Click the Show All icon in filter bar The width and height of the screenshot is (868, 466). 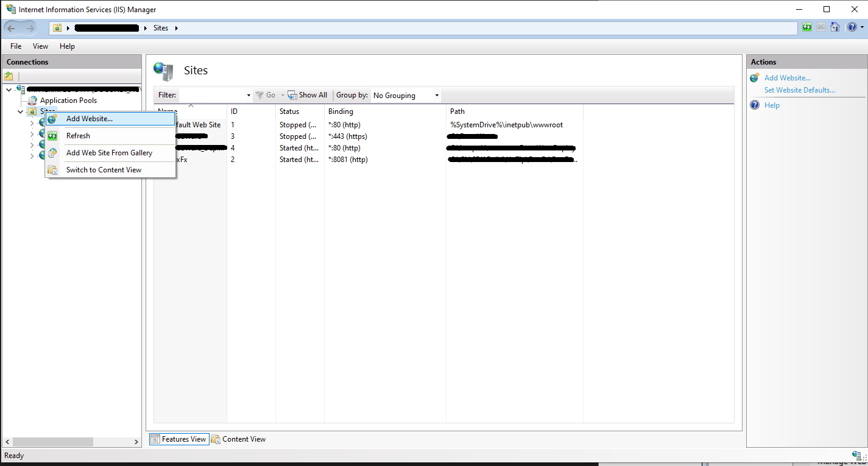tap(292, 95)
